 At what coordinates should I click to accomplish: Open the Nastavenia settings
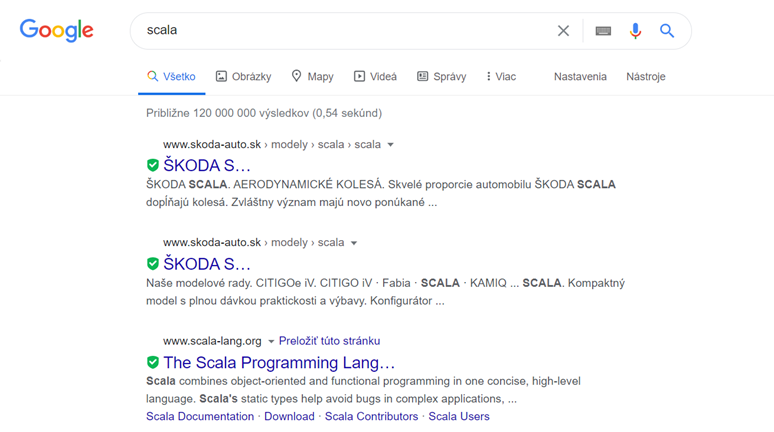click(580, 77)
